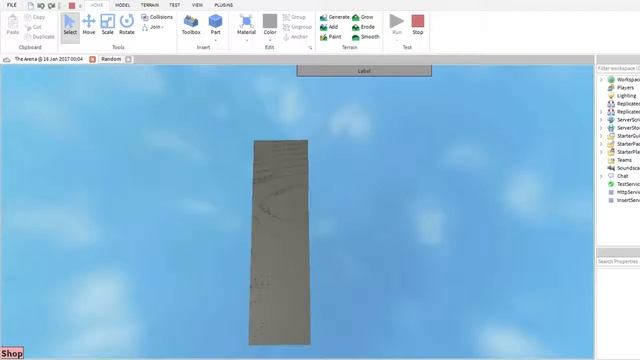Switch to the MODEL ribbon tab
Viewport: 640px width, 360px height.
(122, 5)
